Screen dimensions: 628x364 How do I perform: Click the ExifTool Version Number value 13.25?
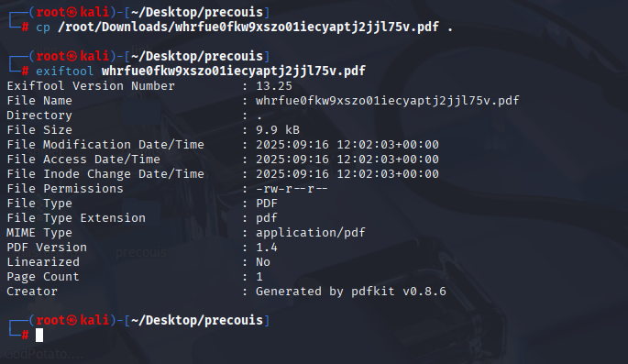pos(274,86)
